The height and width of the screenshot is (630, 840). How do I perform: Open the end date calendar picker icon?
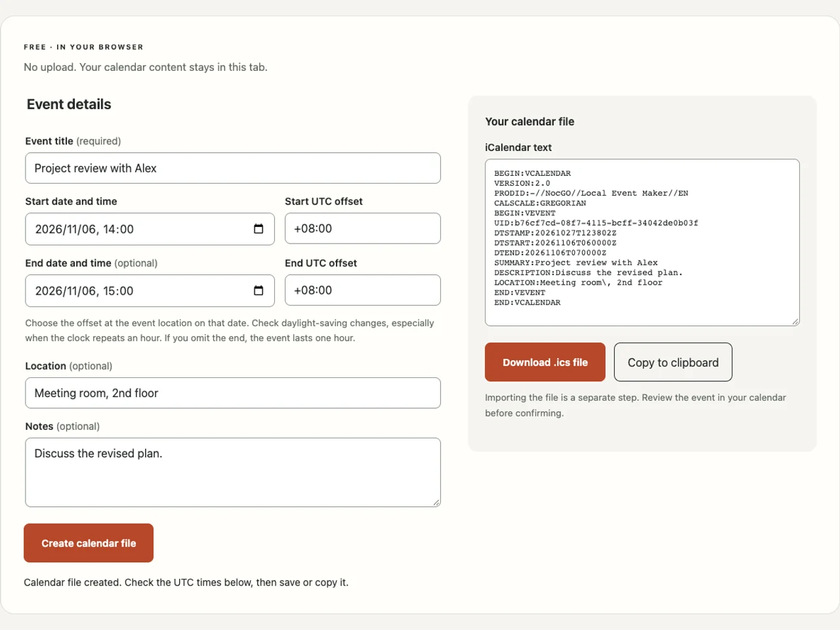(259, 291)
